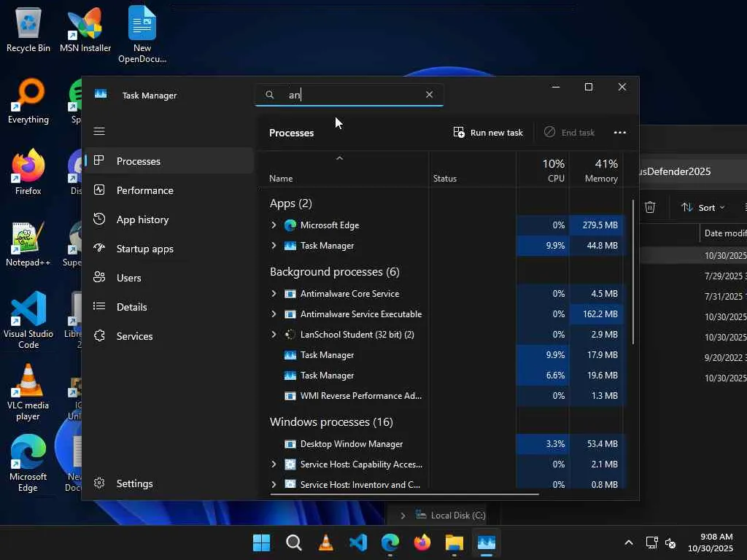
Task: Click the Background processes (6) group header
Action: point(334,271)
